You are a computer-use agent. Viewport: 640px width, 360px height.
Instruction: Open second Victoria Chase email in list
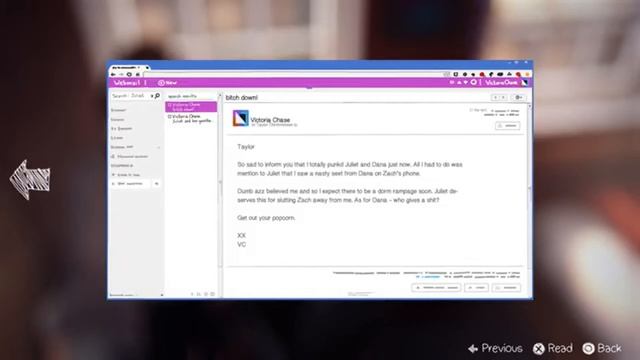point(191,119)
